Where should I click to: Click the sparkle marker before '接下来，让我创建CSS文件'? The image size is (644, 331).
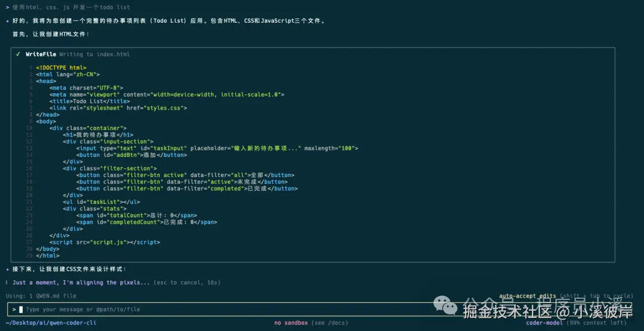pos(8,269)
